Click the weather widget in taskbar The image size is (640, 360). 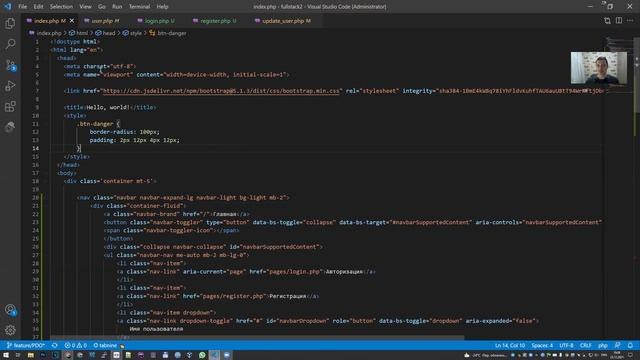coord(486,355)
